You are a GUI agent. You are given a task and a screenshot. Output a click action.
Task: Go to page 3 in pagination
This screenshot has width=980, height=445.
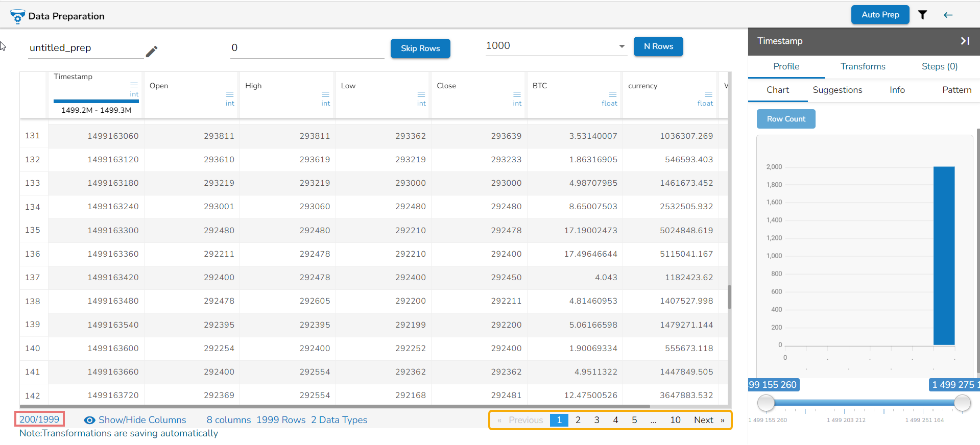[596, 420]
